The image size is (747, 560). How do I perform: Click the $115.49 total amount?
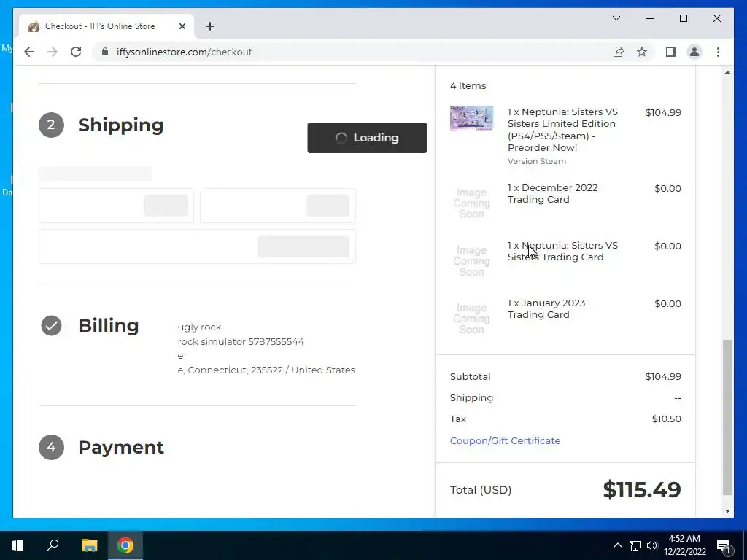tap(642, 489)
